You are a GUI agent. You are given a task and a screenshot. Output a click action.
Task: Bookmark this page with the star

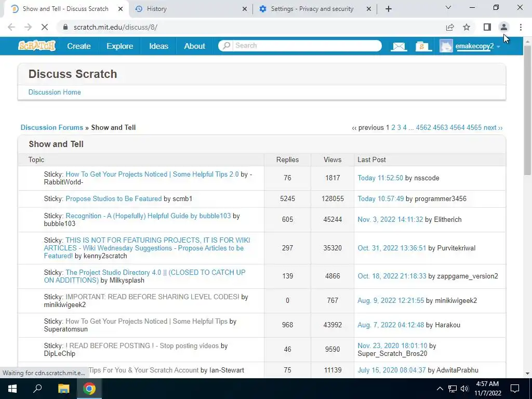click(467, 27)
